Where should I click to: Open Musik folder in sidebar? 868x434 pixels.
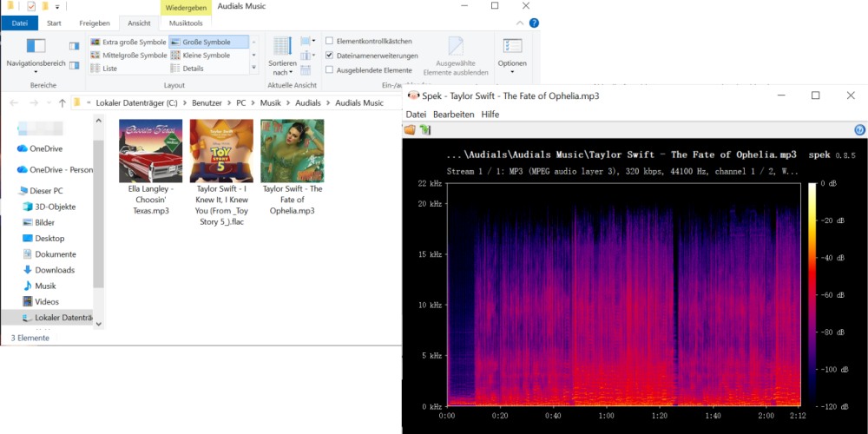(x=39, y=286)
